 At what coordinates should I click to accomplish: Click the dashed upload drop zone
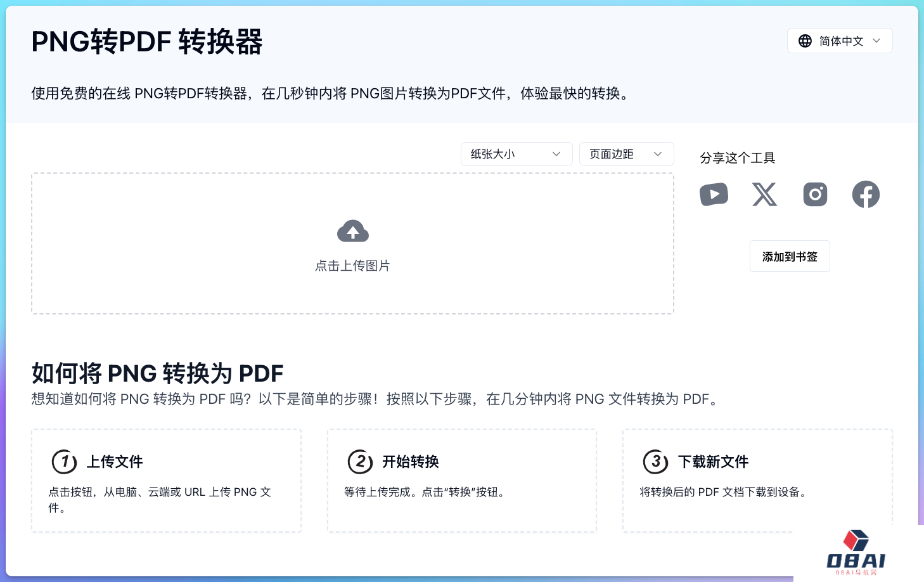tap(352, 243)
